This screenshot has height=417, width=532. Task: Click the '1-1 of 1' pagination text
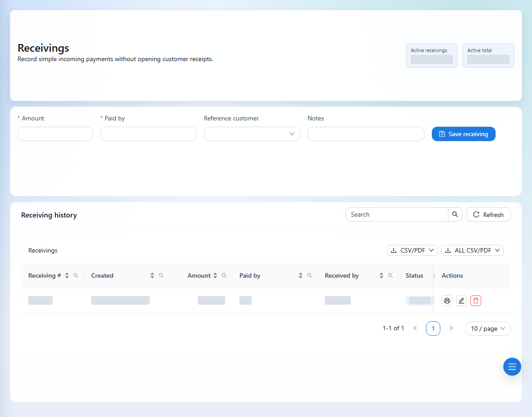[x=393, y=328]
